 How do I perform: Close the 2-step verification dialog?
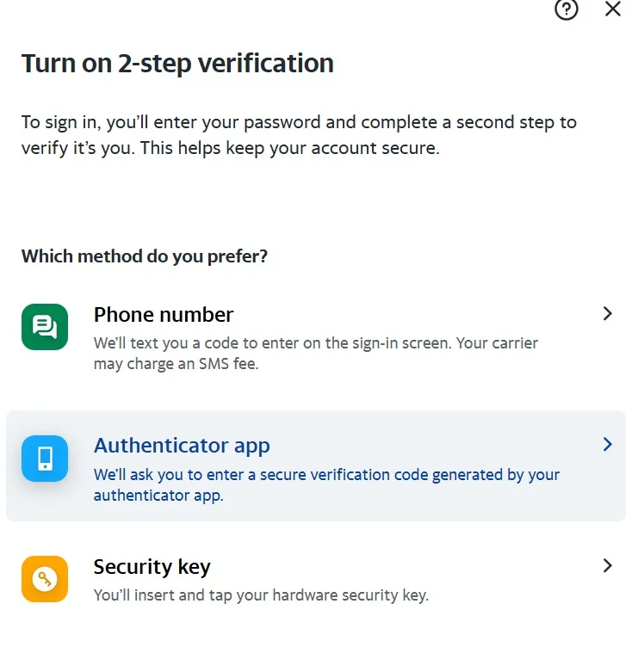point(613,9)
